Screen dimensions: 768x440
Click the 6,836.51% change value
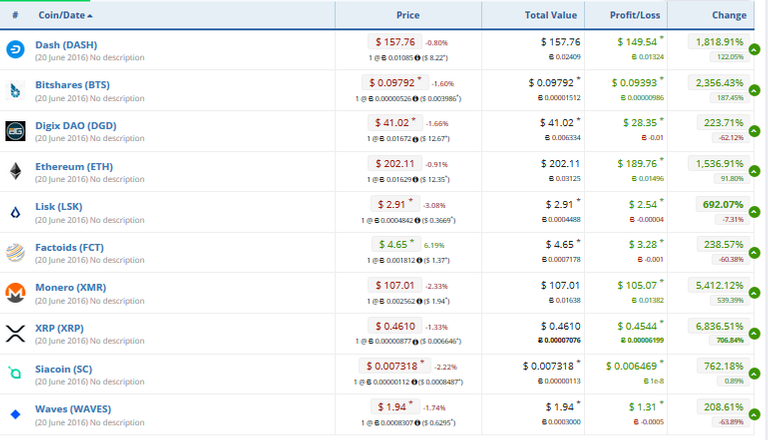pos(719,326)
